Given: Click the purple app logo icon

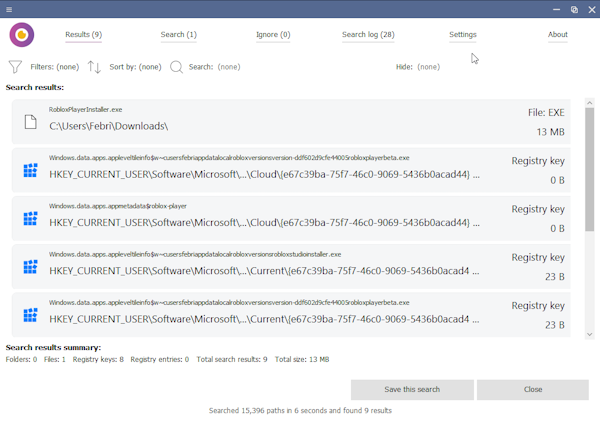Looking at the screenshot, I should click(x=22, y=35).
